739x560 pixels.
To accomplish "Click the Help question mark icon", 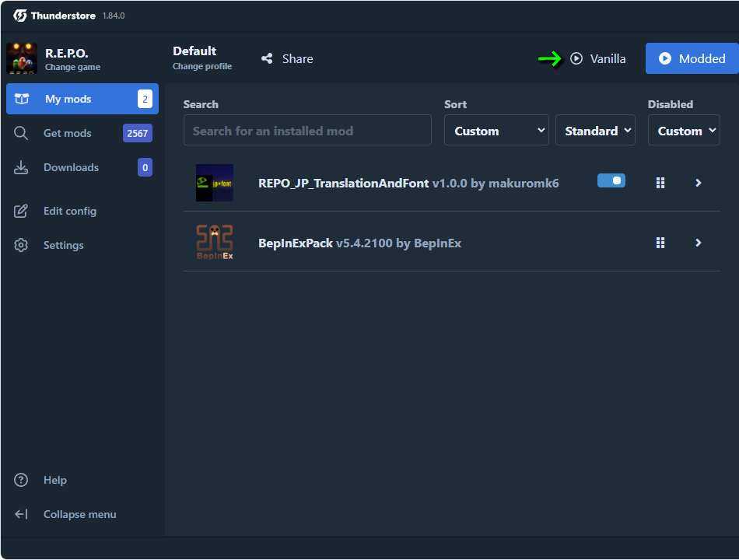I will 21,480.
